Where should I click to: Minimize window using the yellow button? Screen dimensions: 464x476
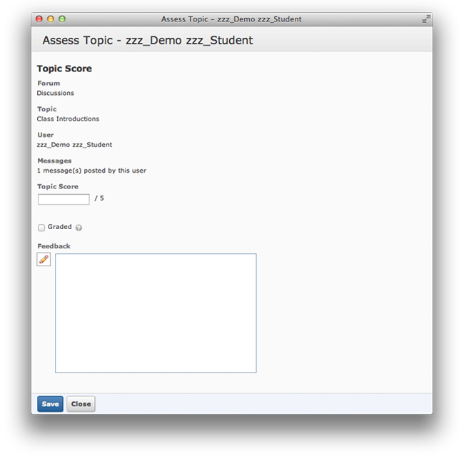(51, 19)
